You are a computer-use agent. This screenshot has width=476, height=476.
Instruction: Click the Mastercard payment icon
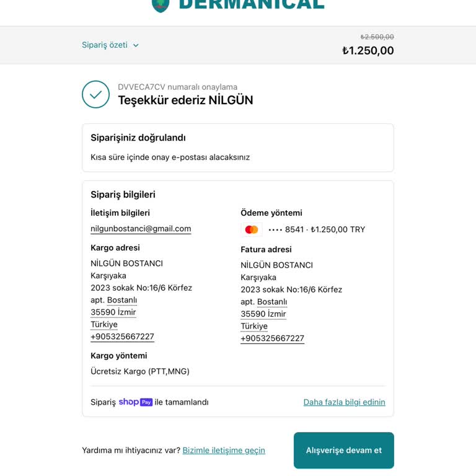point(252,229)
